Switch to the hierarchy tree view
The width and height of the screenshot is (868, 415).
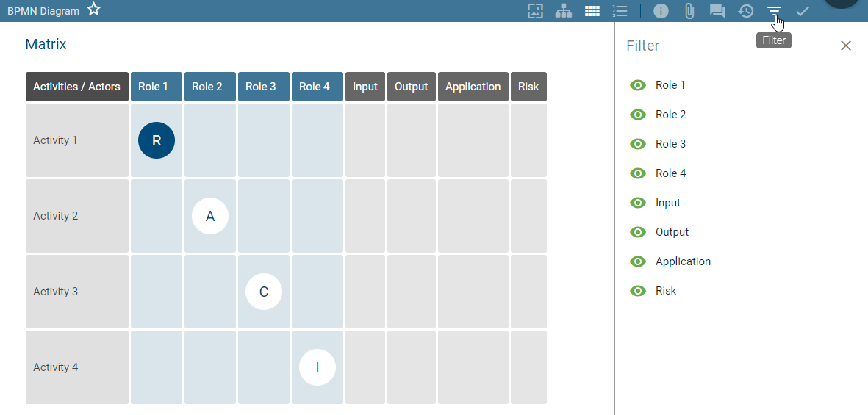tap(564, 11)
